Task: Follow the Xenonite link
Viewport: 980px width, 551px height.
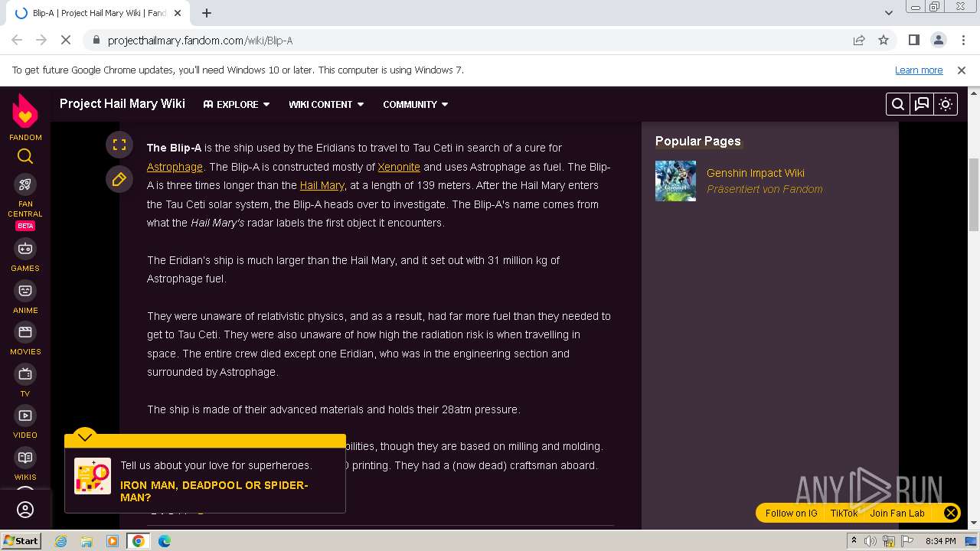Action: coord(399,167)
